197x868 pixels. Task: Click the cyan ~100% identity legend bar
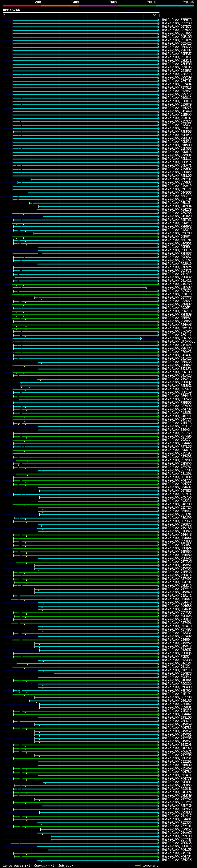click(x=175, y=6)
